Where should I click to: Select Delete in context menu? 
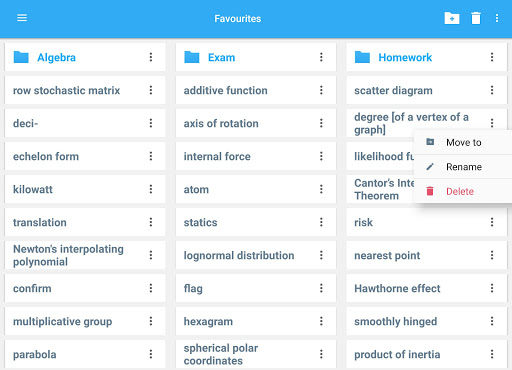463,191
